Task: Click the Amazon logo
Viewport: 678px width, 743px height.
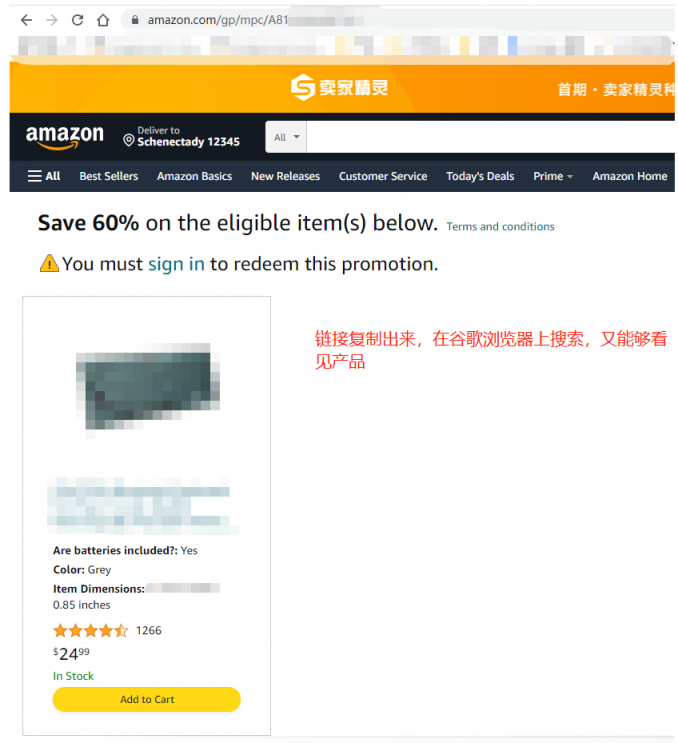Action: point(65,137)
